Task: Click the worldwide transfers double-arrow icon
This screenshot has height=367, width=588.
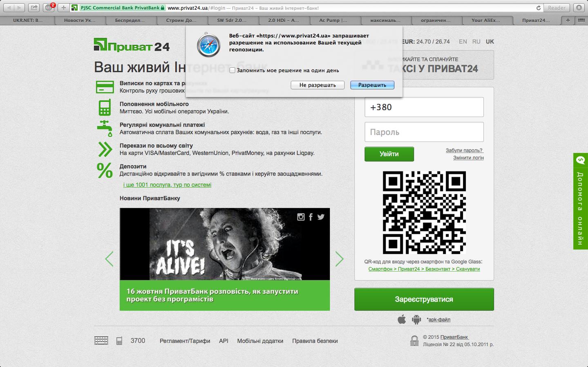Action: (105, 149)
